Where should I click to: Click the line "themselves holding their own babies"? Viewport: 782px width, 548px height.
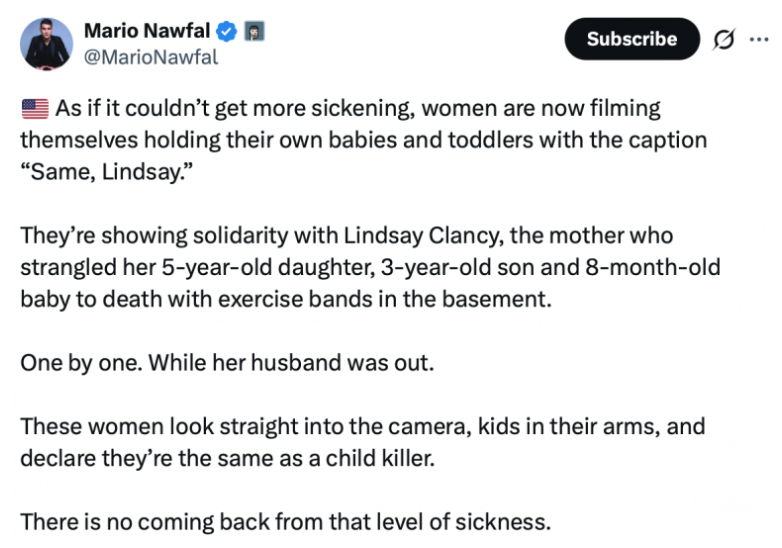click(364, 140)
